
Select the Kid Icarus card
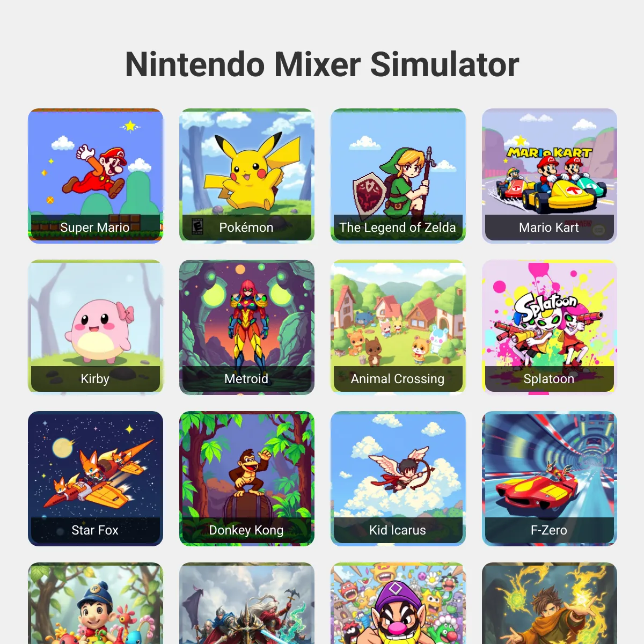click(398, 479)
